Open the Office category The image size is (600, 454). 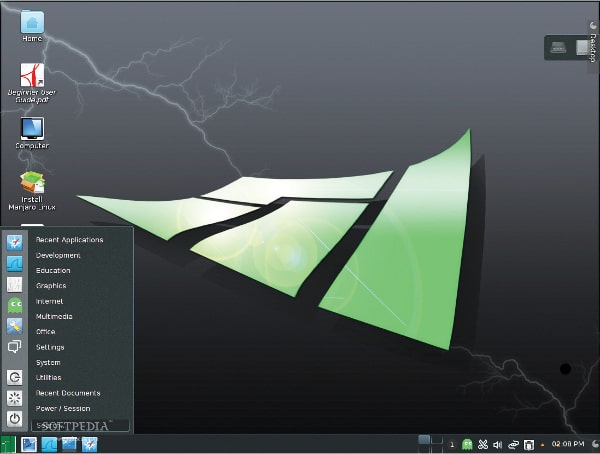[46, 332]
